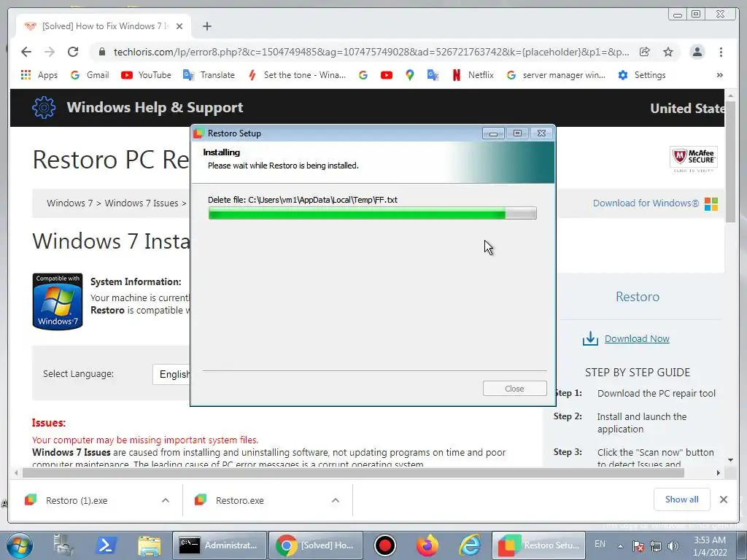The width and height of the screenshot is (747, 560).
Task: Open the Restoro (1).exe downloaded file
Action: 76,500
